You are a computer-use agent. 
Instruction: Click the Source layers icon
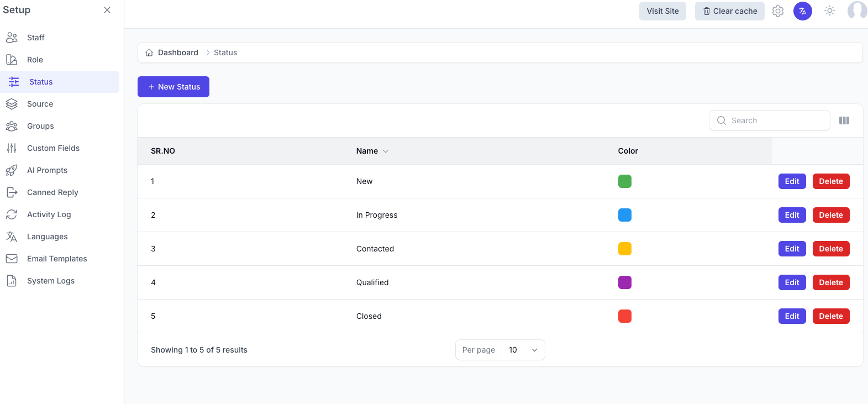12,104
